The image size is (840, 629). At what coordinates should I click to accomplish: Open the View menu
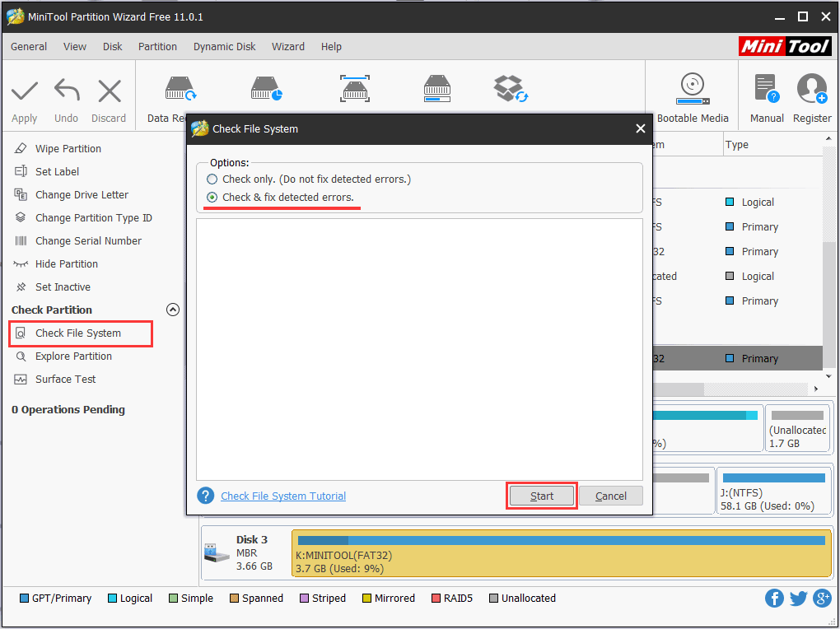(x=74, y=47)
